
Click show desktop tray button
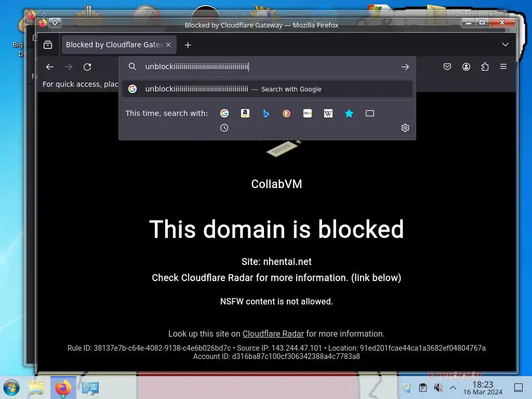click(518, 388)
